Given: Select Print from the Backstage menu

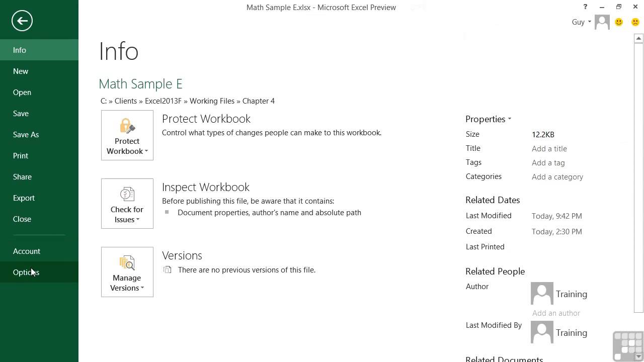Looking at the screenshot, I should click(21, 155).
